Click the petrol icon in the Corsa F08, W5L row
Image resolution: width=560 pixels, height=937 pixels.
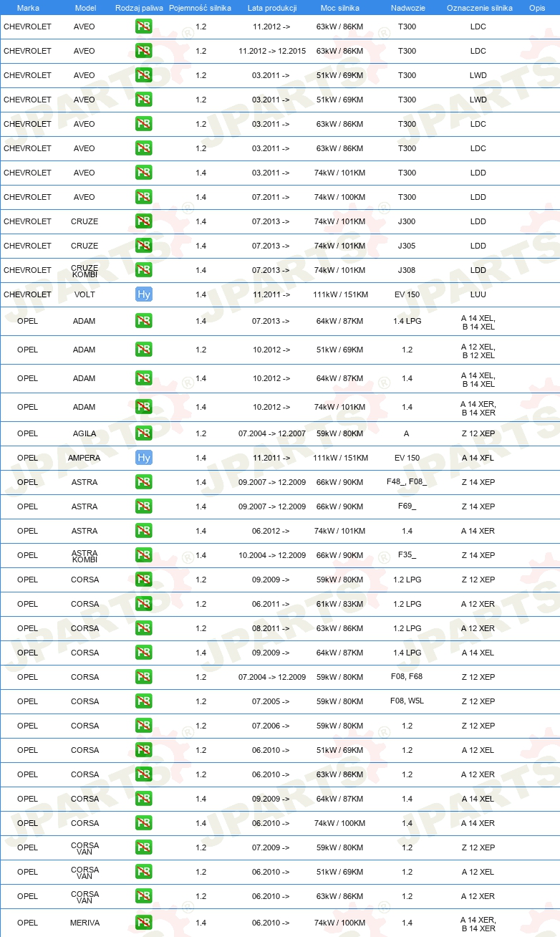[144, 701]
